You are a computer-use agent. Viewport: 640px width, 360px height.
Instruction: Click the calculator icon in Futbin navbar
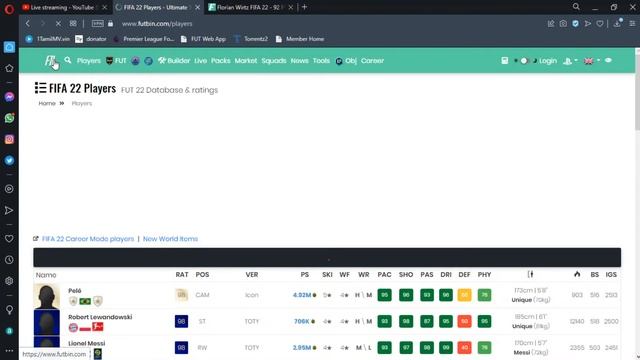[x=505, y=60]
